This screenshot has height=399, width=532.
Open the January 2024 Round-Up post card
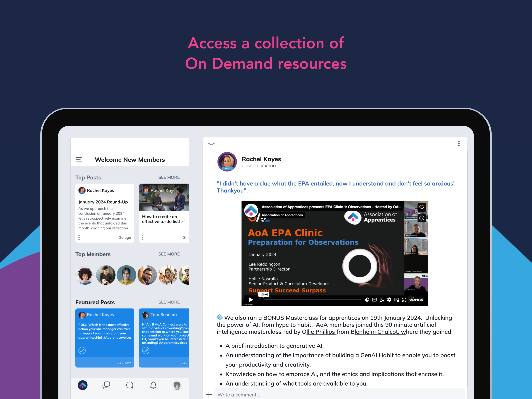coord(105,213)
